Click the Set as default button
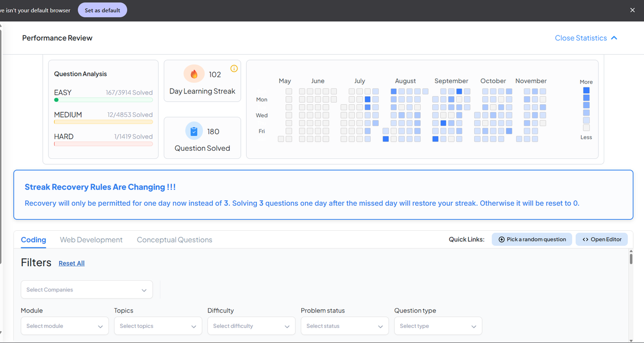Image resolution: width=644 pixels, height=343 pixels. (102, 10)
